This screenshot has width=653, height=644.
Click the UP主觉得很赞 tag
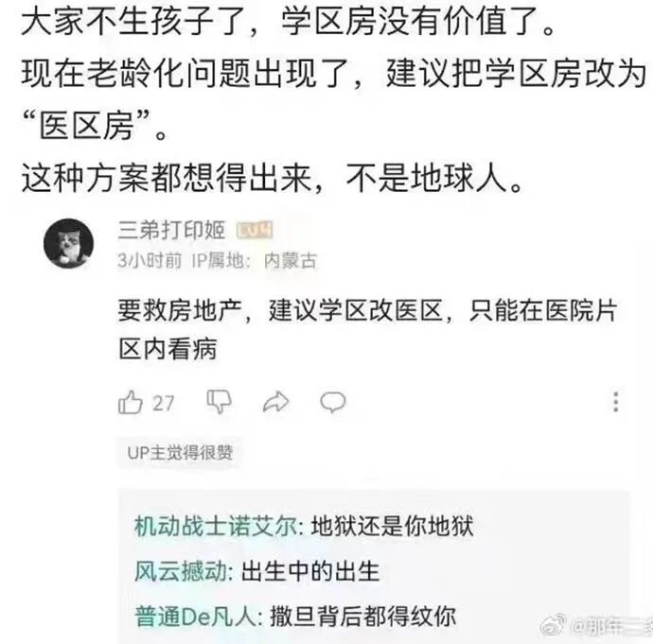coord(180,453)
